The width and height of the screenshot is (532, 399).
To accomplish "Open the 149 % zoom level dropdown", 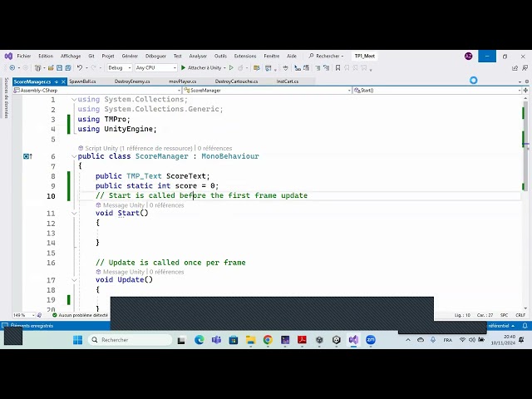I will (24, 315).
